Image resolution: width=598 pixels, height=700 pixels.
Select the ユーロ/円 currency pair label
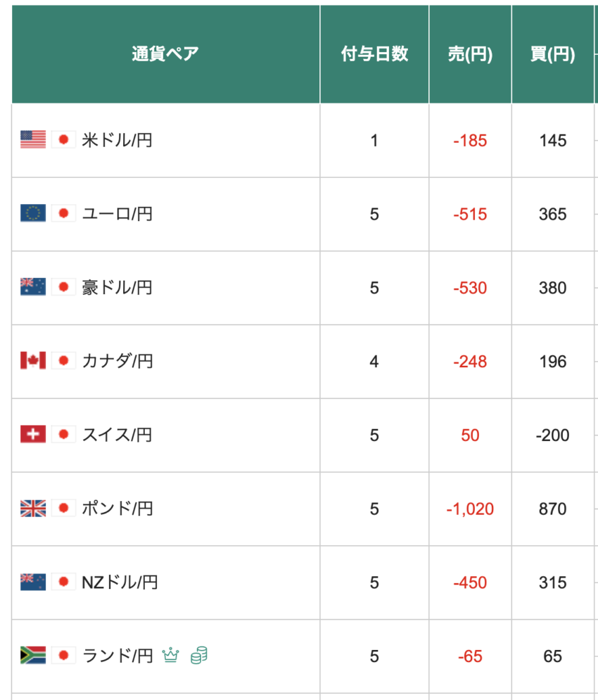[117, 214]
